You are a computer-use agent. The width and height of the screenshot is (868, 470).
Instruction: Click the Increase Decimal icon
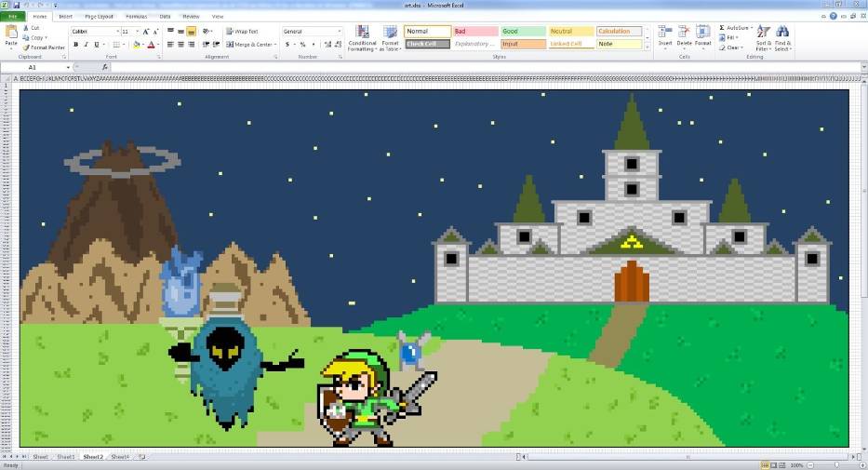point(327,45)
